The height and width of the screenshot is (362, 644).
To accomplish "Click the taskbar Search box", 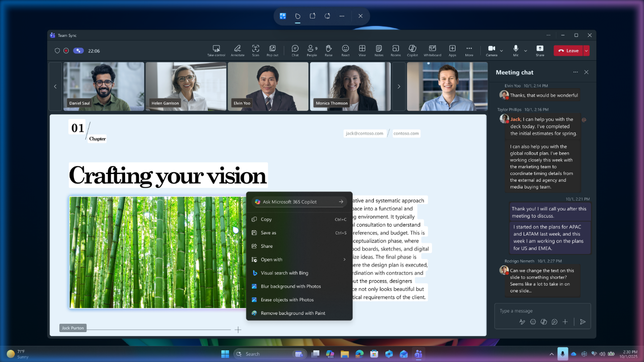I will coord(270,354).
